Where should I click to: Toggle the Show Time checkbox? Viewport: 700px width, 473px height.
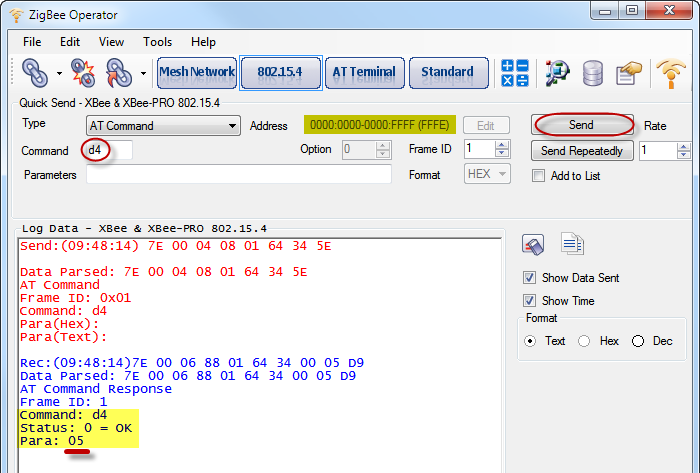pos(529,301)
